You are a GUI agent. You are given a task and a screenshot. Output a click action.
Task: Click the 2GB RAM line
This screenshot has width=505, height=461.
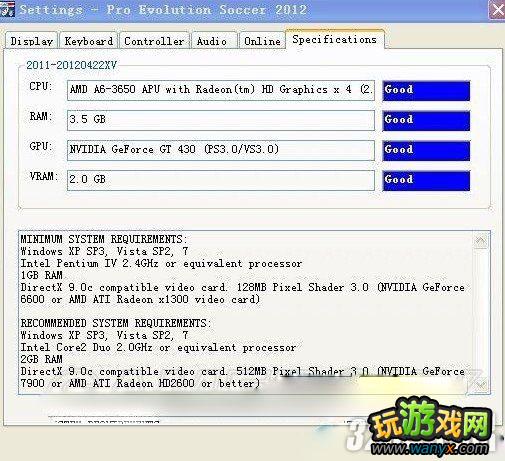pos(42,359)
